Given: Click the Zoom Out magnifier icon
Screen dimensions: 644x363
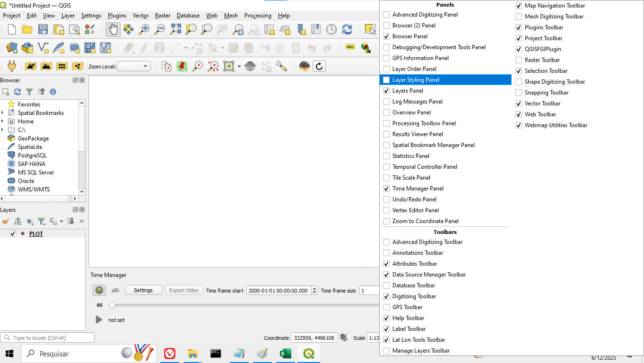Looking at the screenshot, I should (x=160, y=29).
